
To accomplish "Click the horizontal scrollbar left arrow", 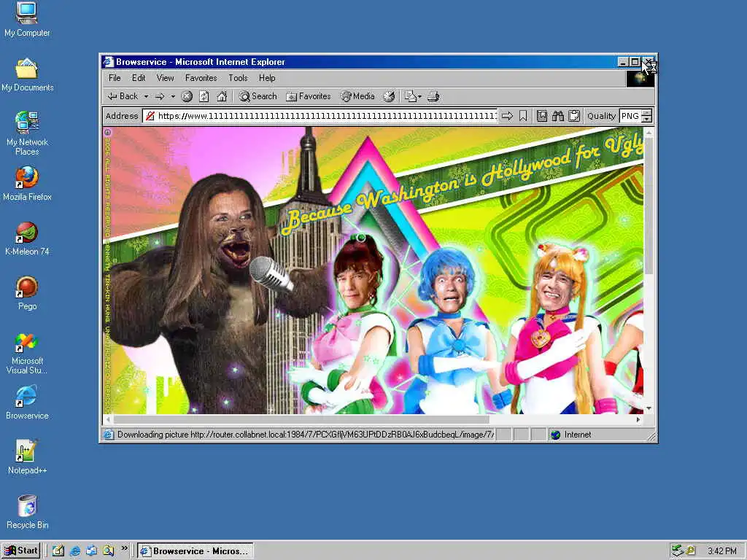I will pos(109,419).
